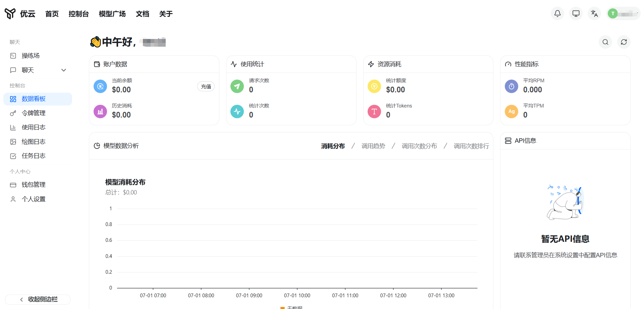Click the 钱包管理 card icon
The image size is (644, 309).
point(13,185)
